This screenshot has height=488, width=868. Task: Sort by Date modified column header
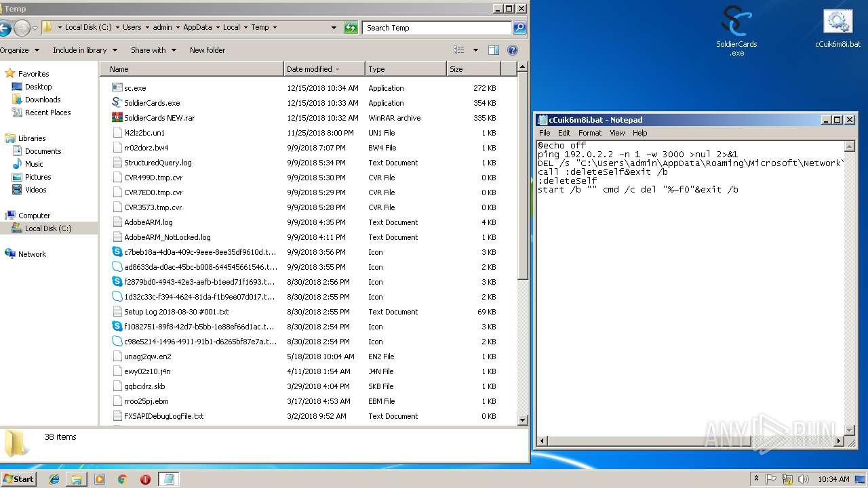point(324,69)
